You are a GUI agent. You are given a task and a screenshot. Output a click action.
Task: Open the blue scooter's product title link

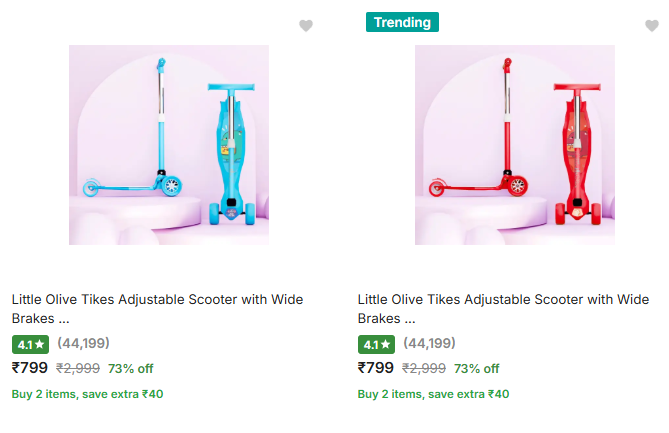tap(157, 308)
